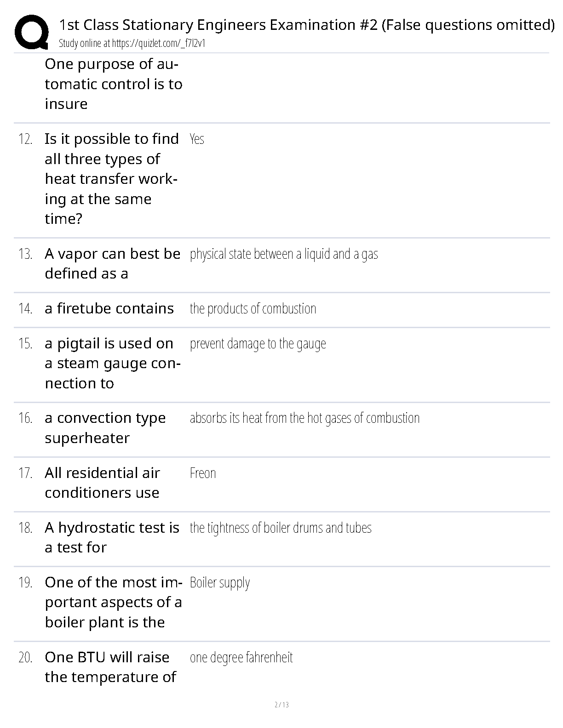Open the quizlet.com study link

[x=158, y=44]
